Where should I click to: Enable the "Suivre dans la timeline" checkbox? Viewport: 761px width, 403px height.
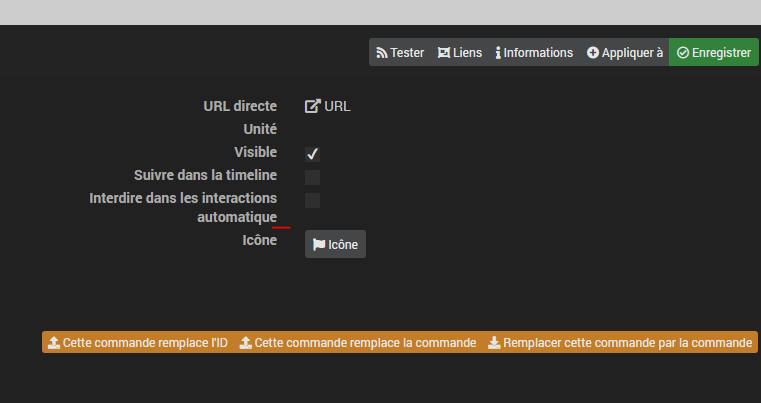[313, 177]
